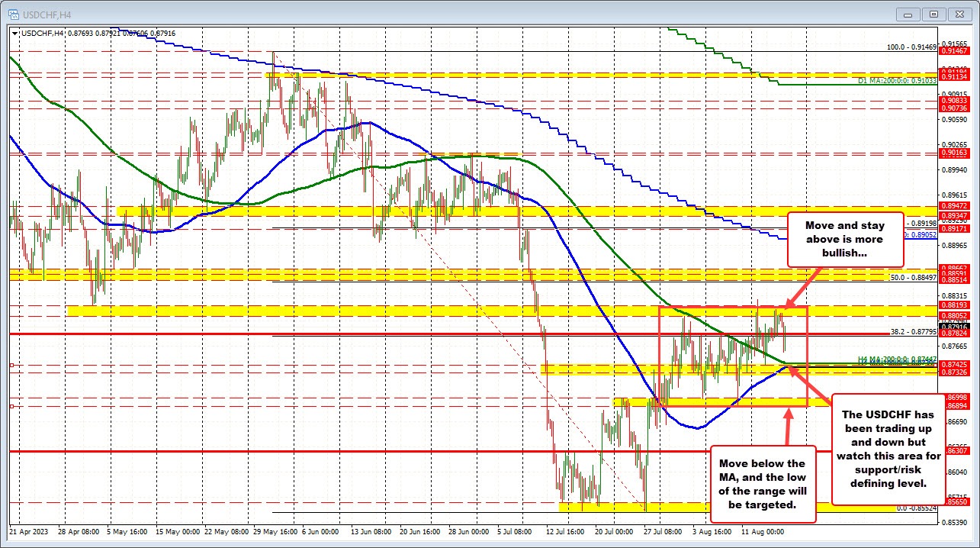Select the support/risk defining level text box
Viewport: 980px width, 548px height.
tap(891, 450)
